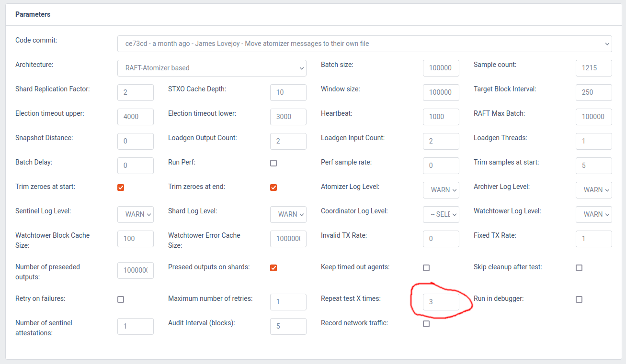
Task: Open the Archiver Log Level dropdown
Action: tap(594, 190)
